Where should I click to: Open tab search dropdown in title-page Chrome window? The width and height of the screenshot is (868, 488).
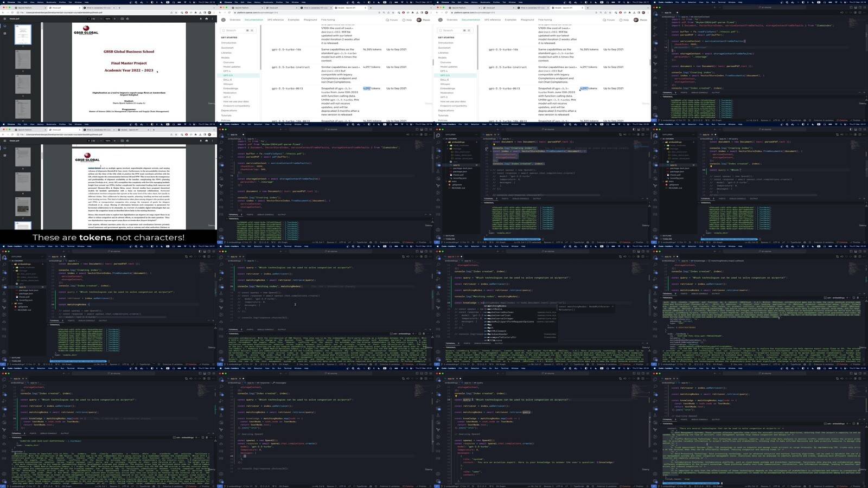213,8
